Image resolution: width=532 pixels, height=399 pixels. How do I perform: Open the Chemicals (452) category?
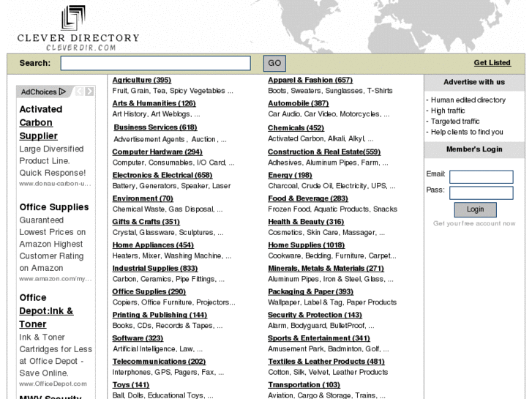[x=296, y=128]
